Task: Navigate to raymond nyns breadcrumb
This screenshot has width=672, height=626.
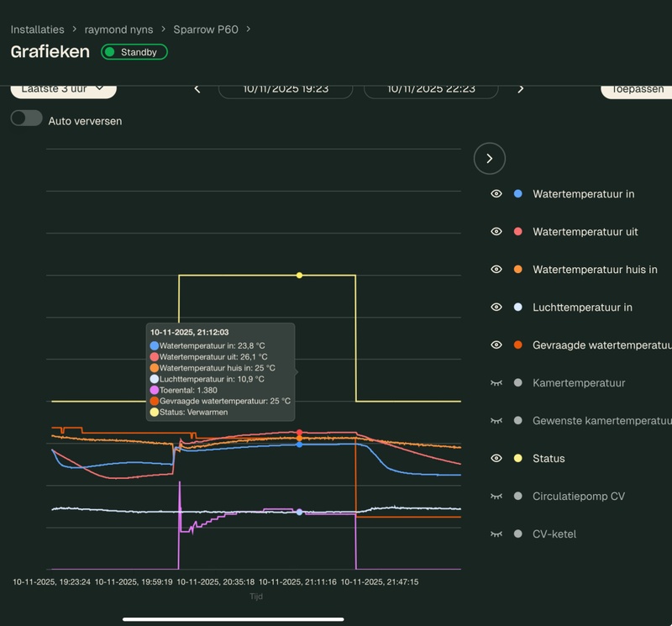Action: (118, 29)
